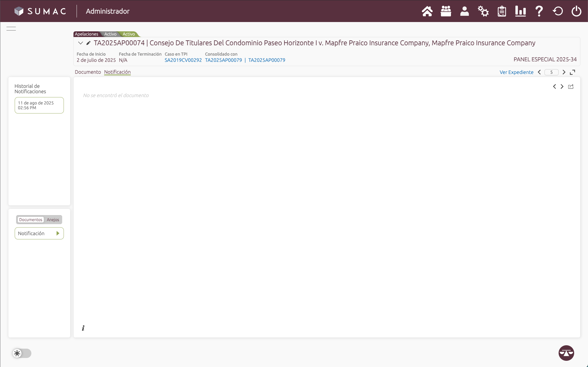The width and height of the screenshot is (588, 367).
Task: Click the refresh history icon
Action: (558, 11)
